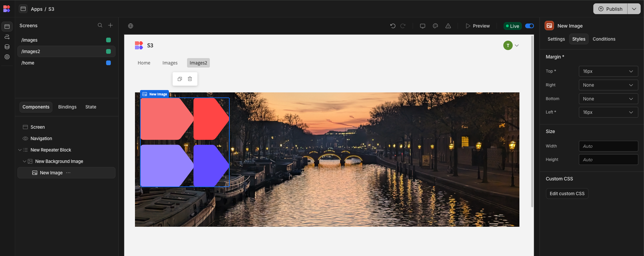Image resolution: width=644 pixels, height=256 pixels.
Task: Undo the last change
Action: coord(393,26)
